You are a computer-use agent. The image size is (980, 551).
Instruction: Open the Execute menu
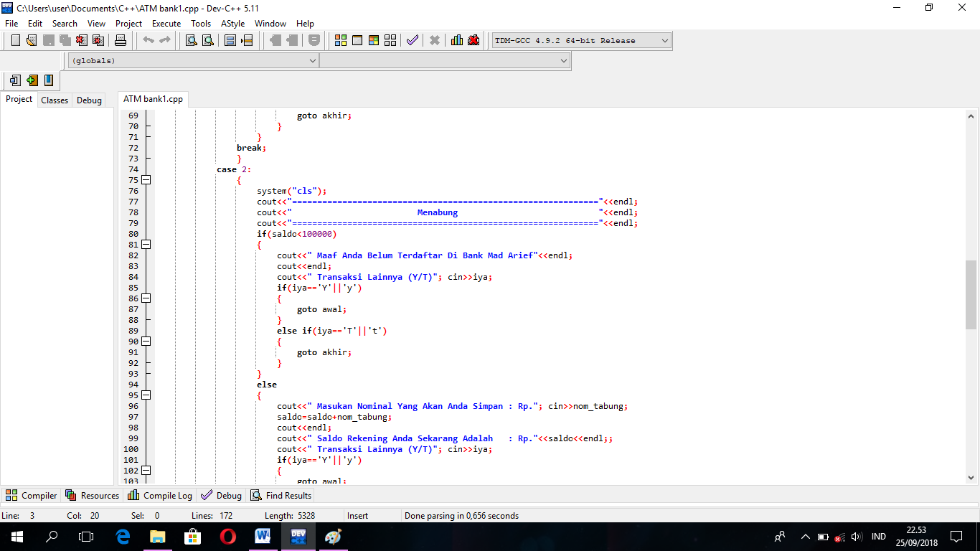[166, 23]
